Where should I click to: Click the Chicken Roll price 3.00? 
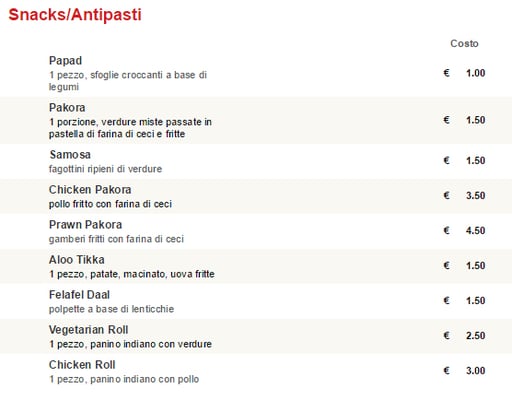(475, 370)
